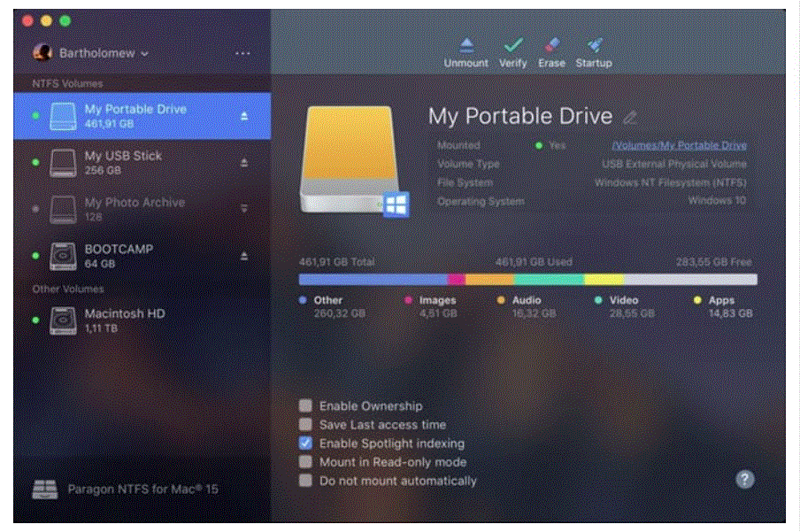Open the help question mark button
This screenshot has width=800, height=532.
(x=744, y=479)
